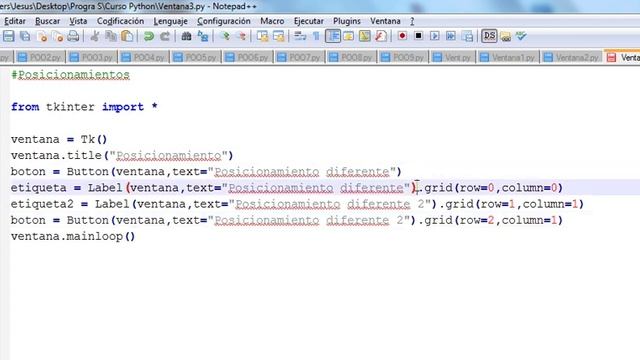640x360 pixels.
Task: Open the ? help menu
Action: click(412, 21)
